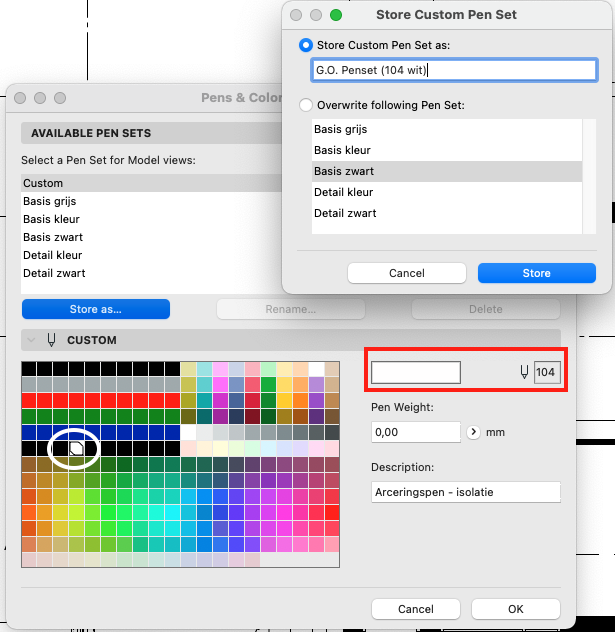Select white swatch right of blue row
The width and height of the screenshot is (615, 632).
pyautogui.click(x=188, y=432)
